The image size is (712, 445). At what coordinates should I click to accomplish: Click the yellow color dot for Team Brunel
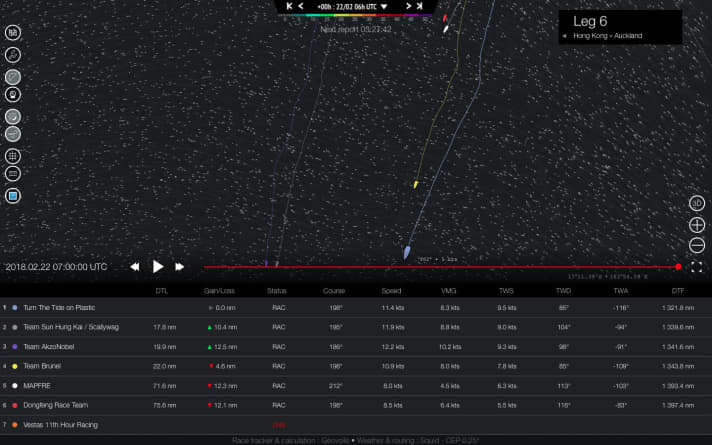[x=15, y=366]
